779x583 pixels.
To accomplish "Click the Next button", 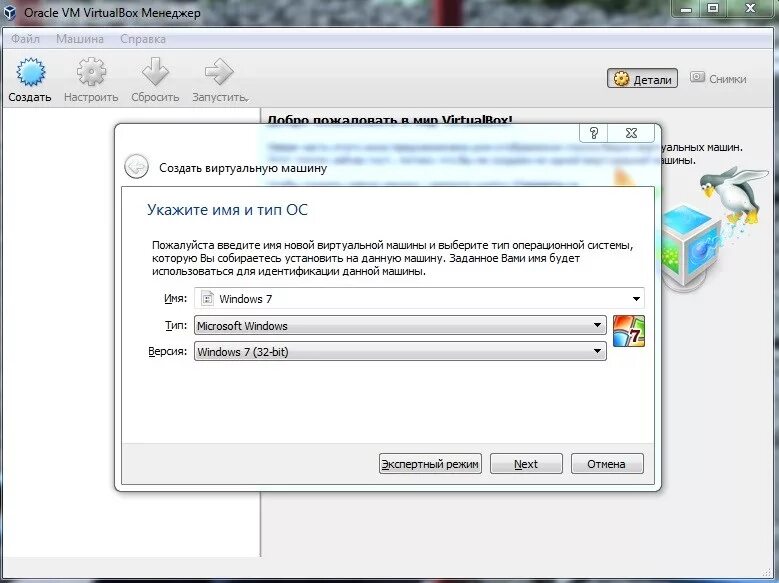I will (526, 464).
